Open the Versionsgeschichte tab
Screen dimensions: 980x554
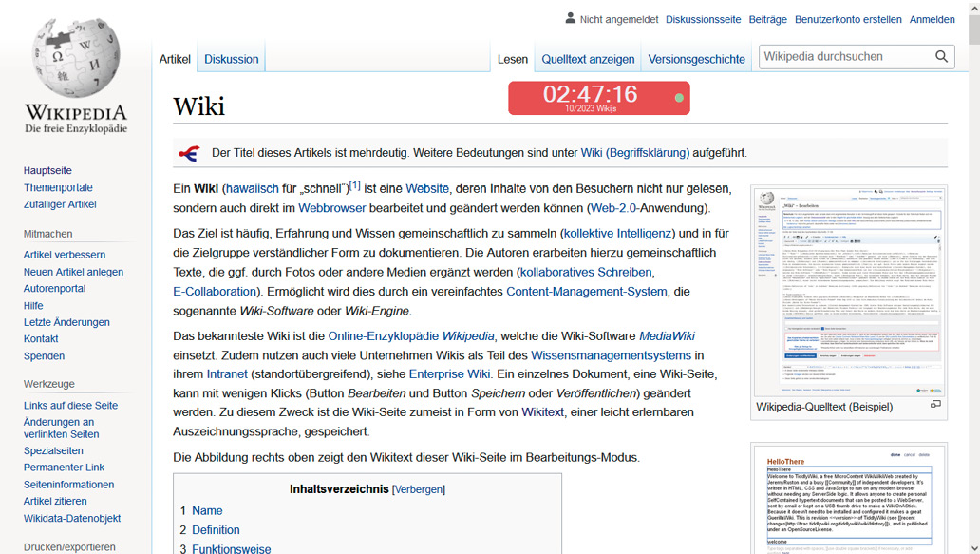click(x=696, y=60)
